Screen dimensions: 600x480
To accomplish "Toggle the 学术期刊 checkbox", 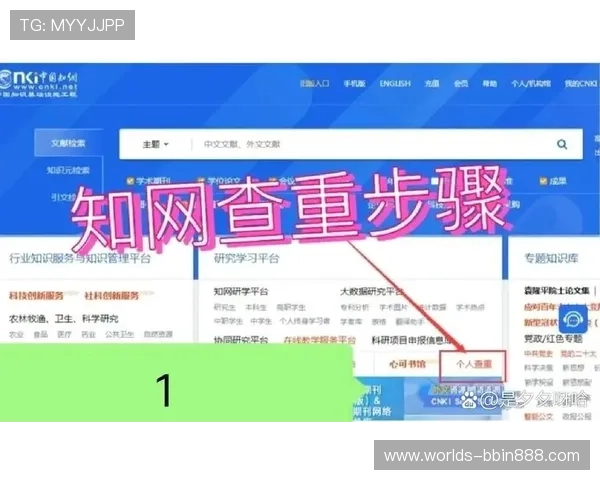I will pyautogui.click(x=130, y=181).
